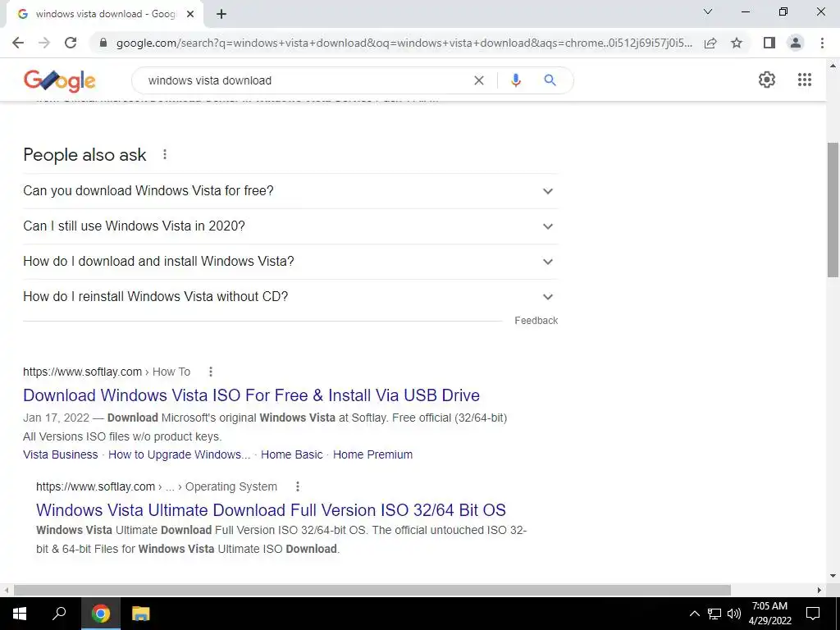Open options for softlay Operating System result
The width and height of the screenshot is (840, 630).
[297, 486]
